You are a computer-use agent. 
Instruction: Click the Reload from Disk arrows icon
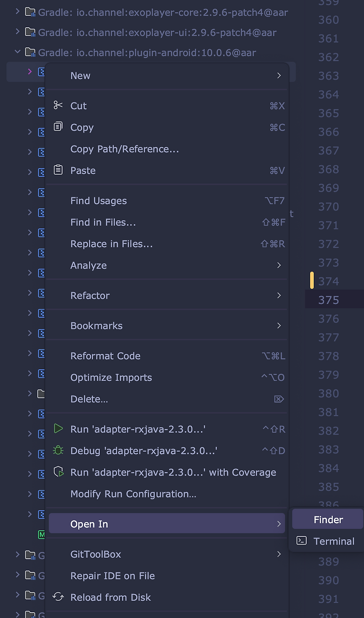58,597
